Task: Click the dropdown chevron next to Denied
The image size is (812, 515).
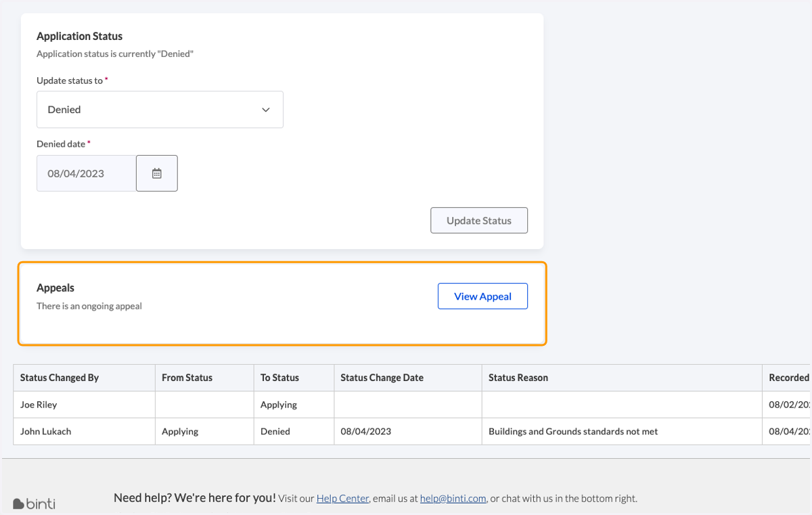Action: click(x=266, y=110)
